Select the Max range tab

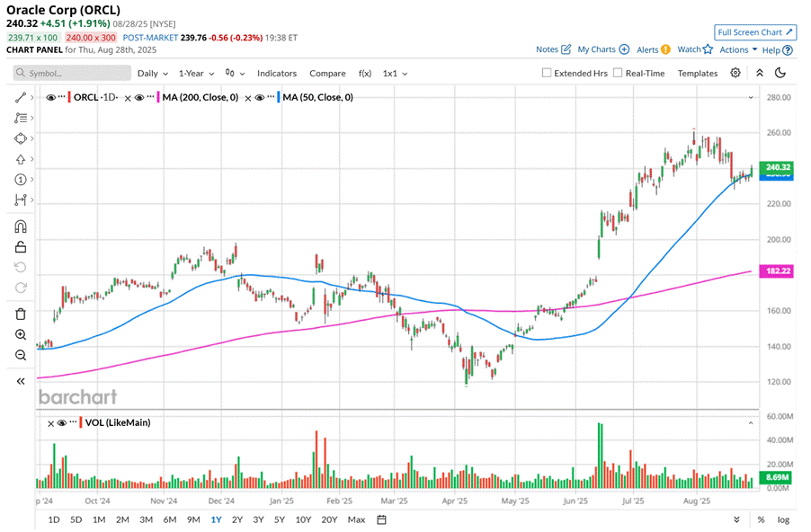356,519
